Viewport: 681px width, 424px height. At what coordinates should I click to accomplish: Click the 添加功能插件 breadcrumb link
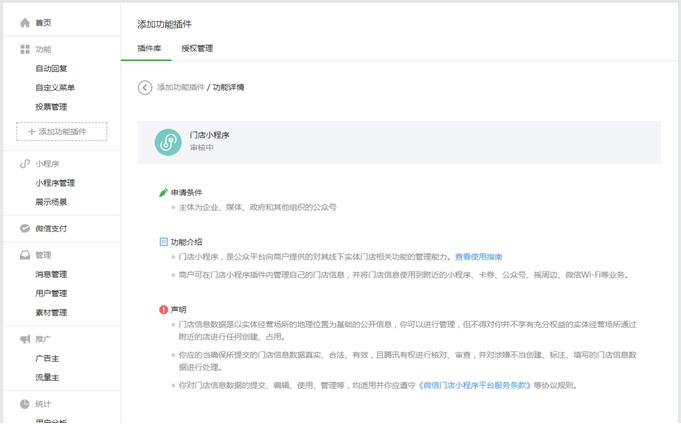pos(180,87)
